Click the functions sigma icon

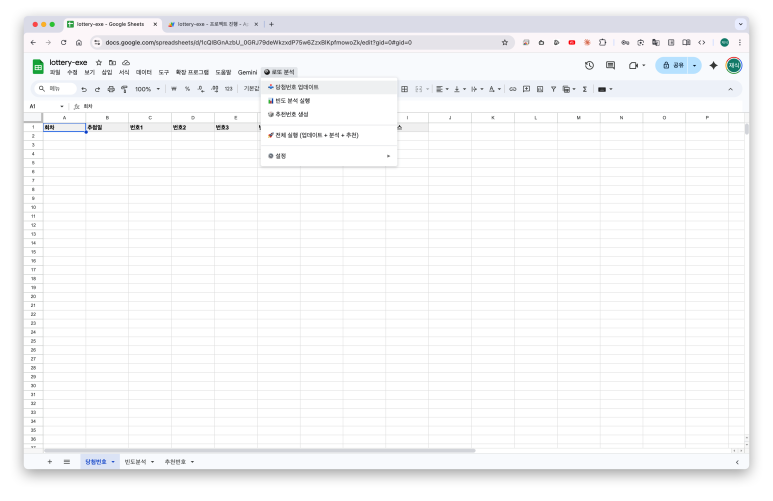[584, 89]
